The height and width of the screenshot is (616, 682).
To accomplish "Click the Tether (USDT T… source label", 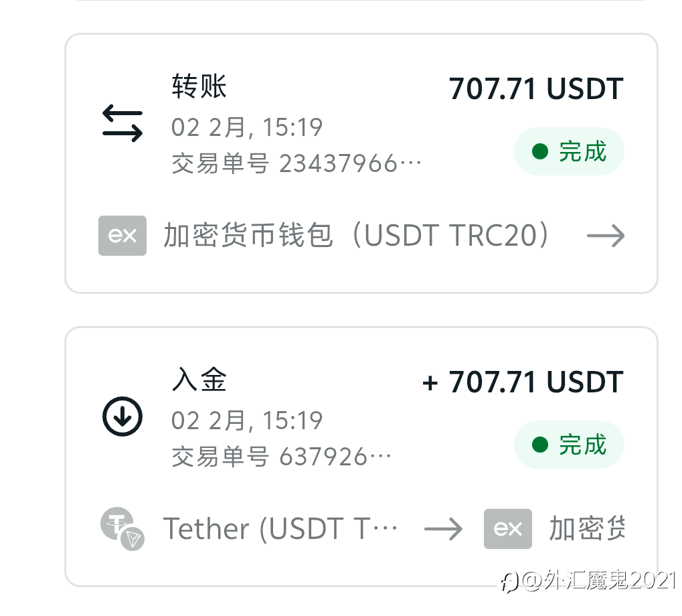I will coord(281,529).
